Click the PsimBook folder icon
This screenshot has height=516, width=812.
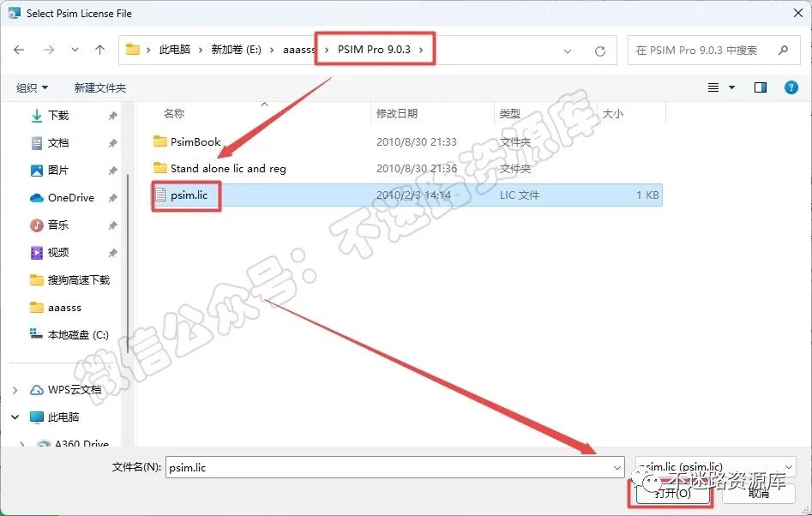[x=160, y=141]
